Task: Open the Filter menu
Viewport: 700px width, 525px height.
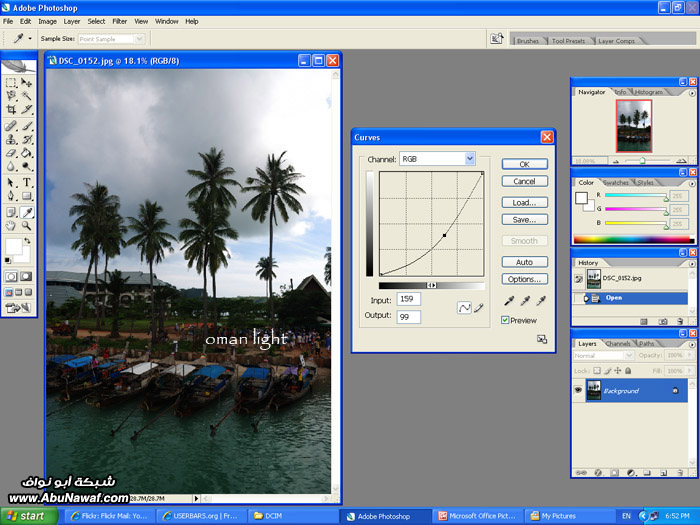Action: click(x=120, y=21)
